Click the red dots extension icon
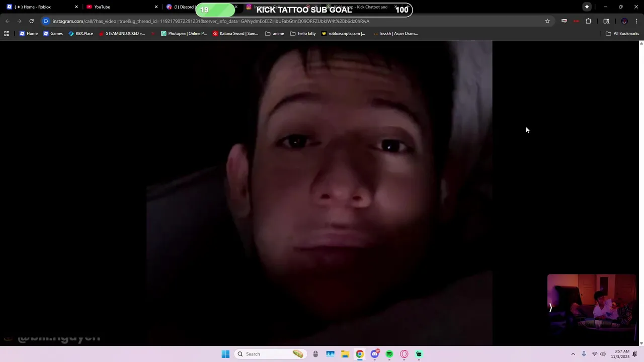This screenshot has height=362, width=644. click(576, 21)
